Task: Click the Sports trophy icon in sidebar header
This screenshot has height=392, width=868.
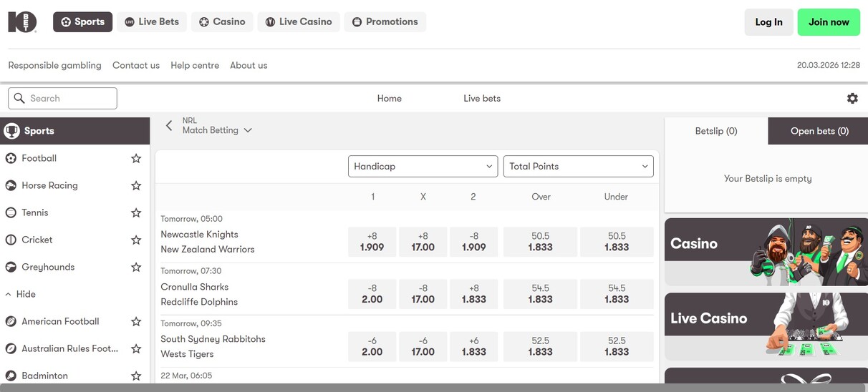Action: point(11,131)
